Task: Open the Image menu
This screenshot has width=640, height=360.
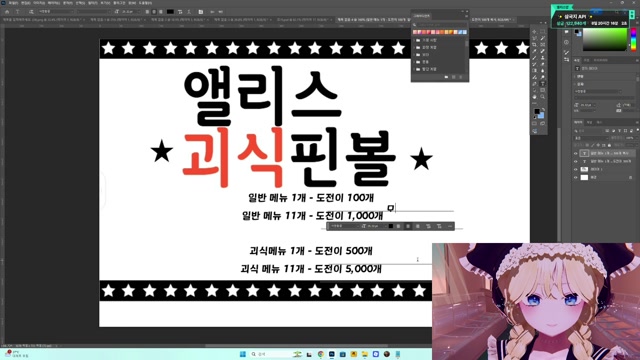Action: click(x=38, y=3)
